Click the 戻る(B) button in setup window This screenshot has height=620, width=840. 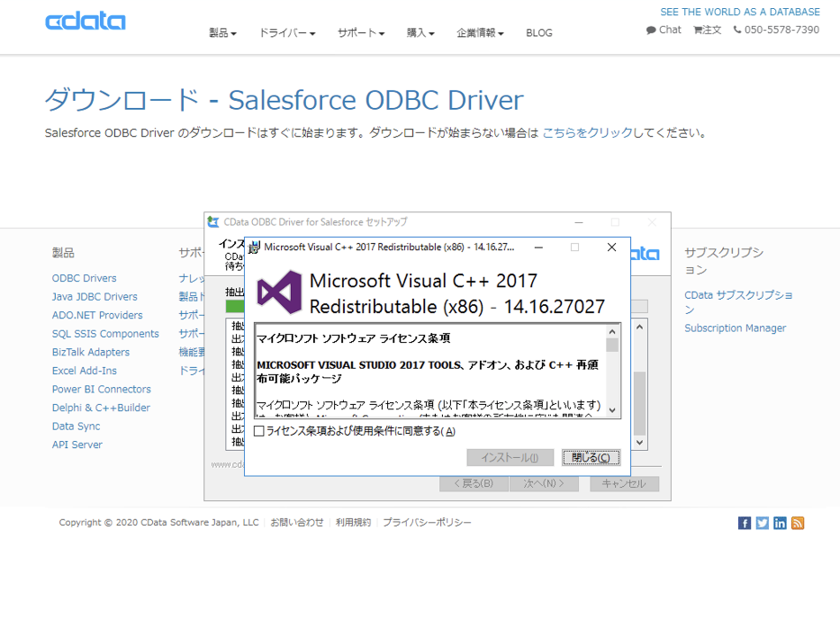(474, 483)
